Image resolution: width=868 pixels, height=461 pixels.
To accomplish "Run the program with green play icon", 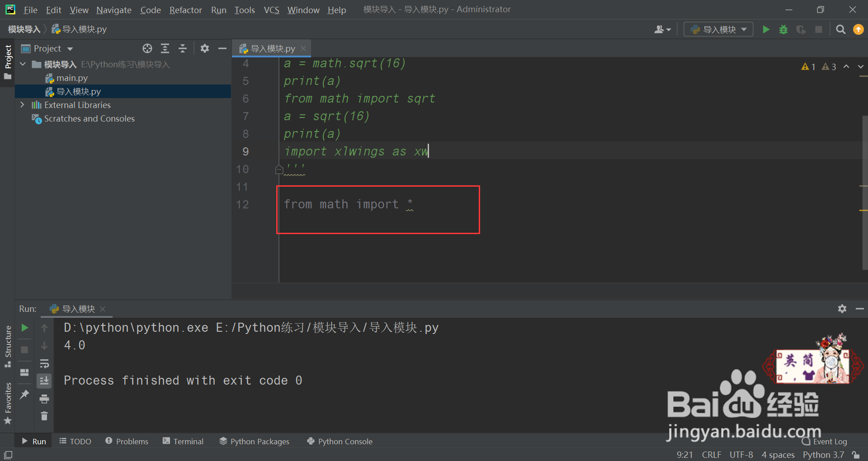I will (x=766, y=29).
